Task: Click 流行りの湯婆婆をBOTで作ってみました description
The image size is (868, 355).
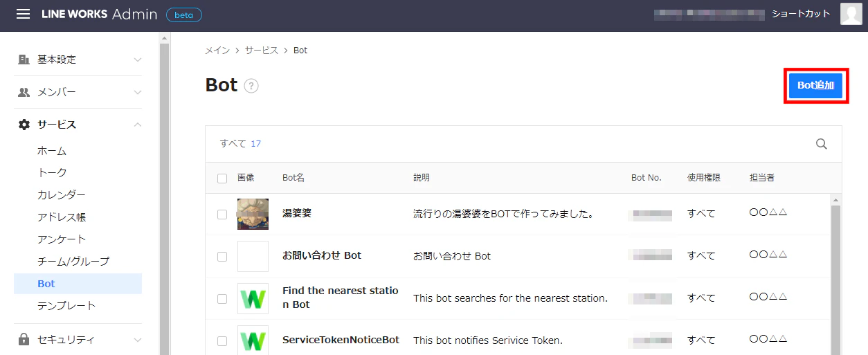Action: click(x=503, y=214)
